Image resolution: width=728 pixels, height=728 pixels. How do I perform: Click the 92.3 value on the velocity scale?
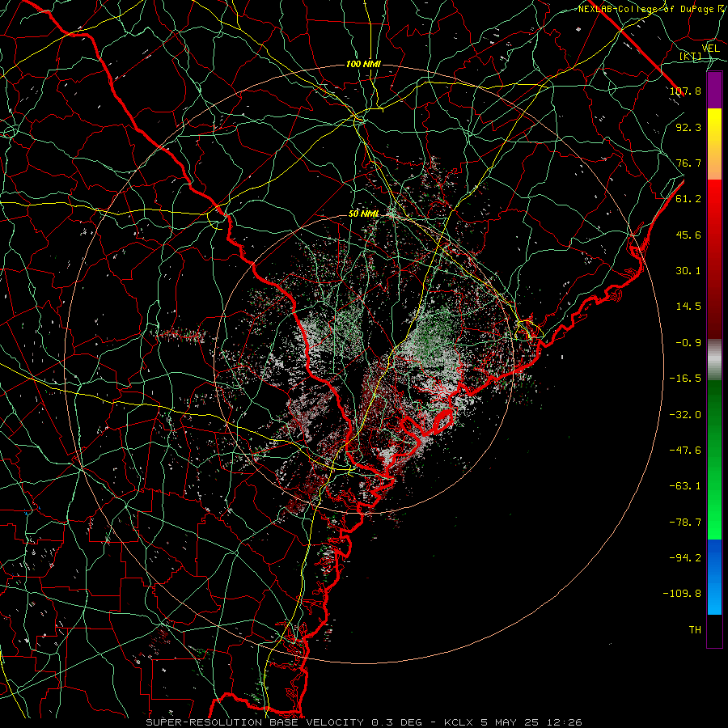point(688,127)
